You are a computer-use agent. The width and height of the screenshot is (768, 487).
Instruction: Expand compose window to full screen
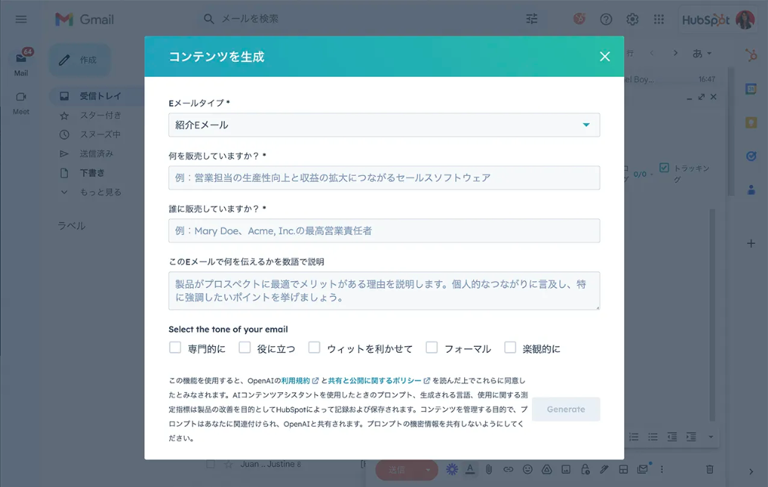click(x=701, y=97)
